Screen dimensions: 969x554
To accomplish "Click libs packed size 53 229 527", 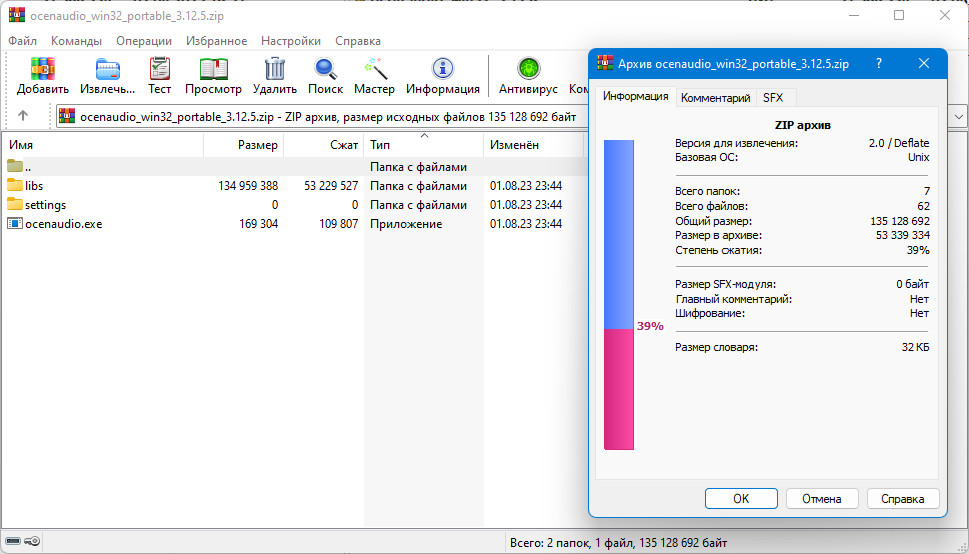I will 331,185.
